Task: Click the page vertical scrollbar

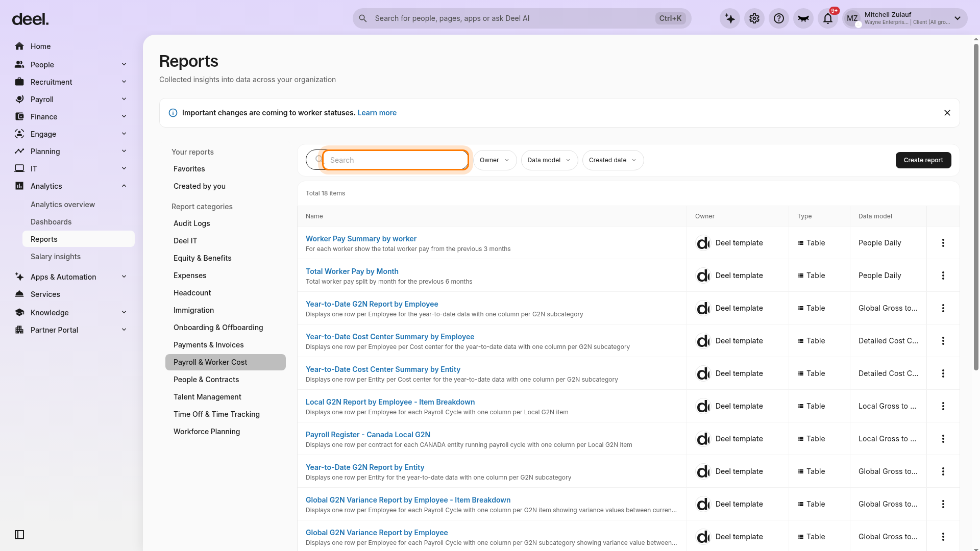Action: pos(976,207)
